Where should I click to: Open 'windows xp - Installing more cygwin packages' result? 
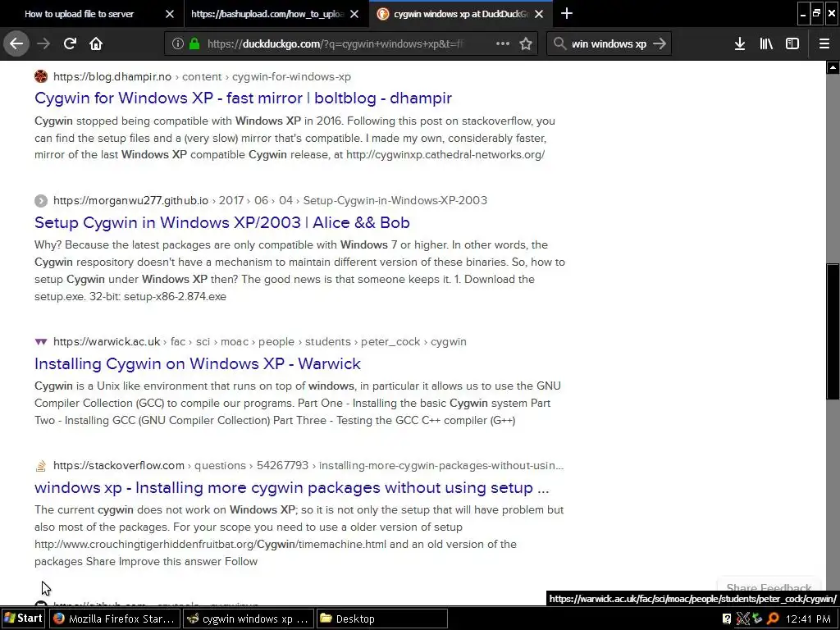tap(292, 487)
